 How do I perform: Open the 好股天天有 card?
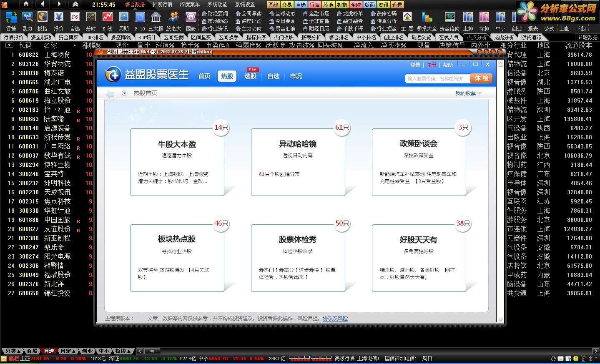pos(419,258)
